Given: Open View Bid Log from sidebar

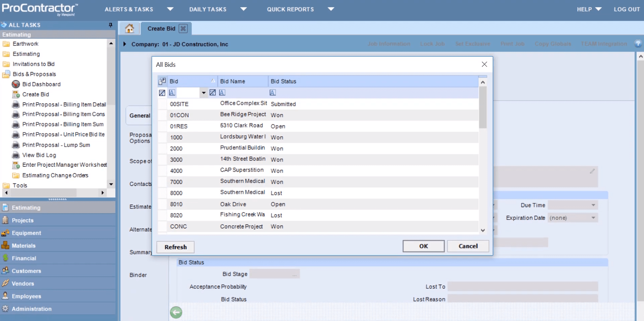Looking at the screenshot, I should pos(39,155).
